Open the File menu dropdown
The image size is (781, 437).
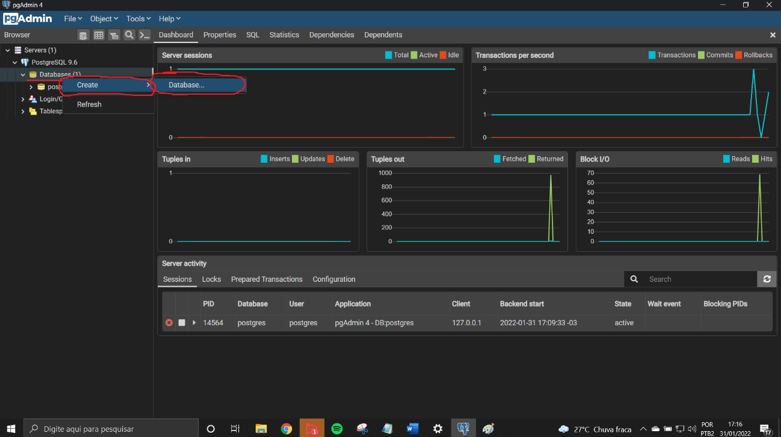click(x=73, y=19)
